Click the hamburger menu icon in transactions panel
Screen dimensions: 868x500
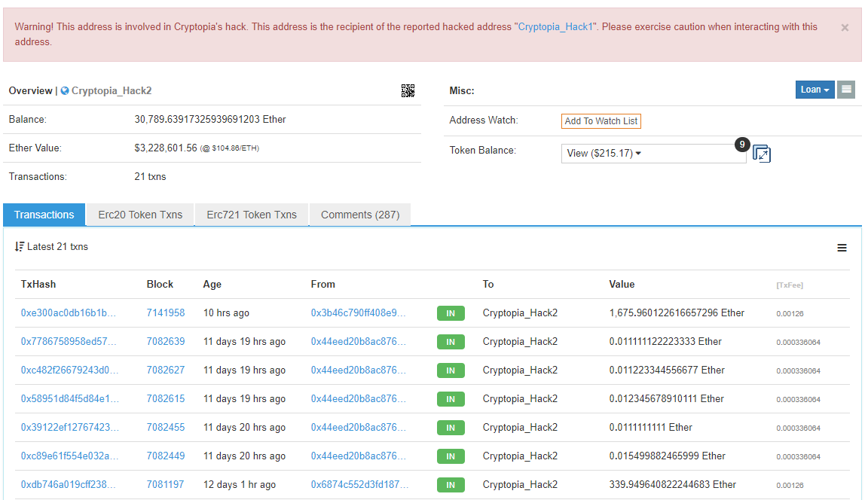pyautogui.click(x=842, y=248)
